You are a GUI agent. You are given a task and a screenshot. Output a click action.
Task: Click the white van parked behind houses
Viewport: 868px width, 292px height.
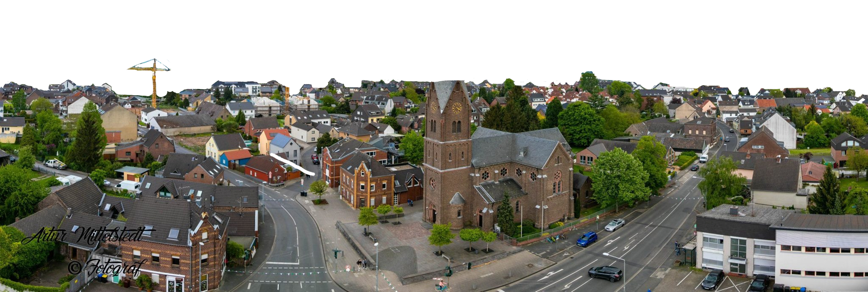click(128, 185)
